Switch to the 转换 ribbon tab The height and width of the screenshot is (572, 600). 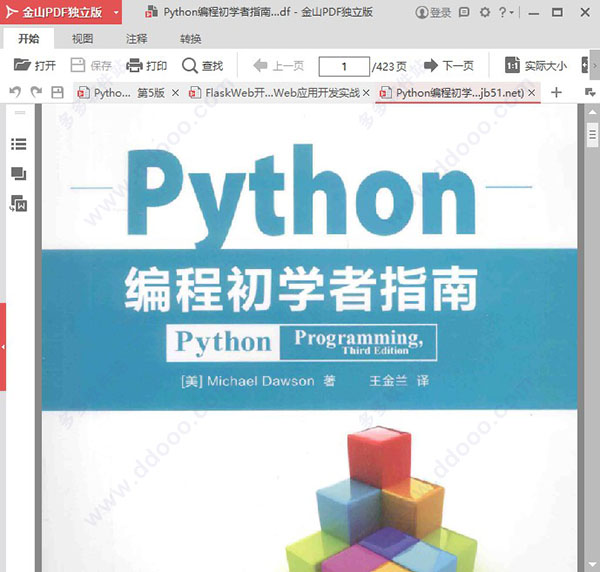click(x=190, y=39)
